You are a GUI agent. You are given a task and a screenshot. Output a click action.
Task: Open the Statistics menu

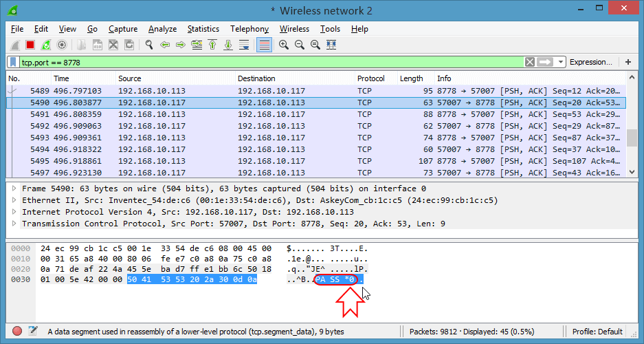pyautogui.click(x=203, y=29)
